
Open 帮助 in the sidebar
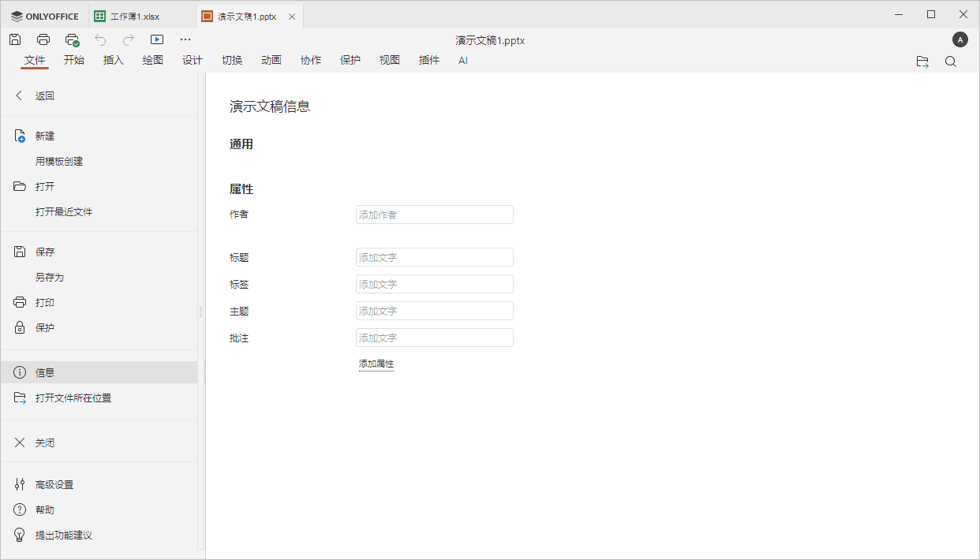[44, 509]
